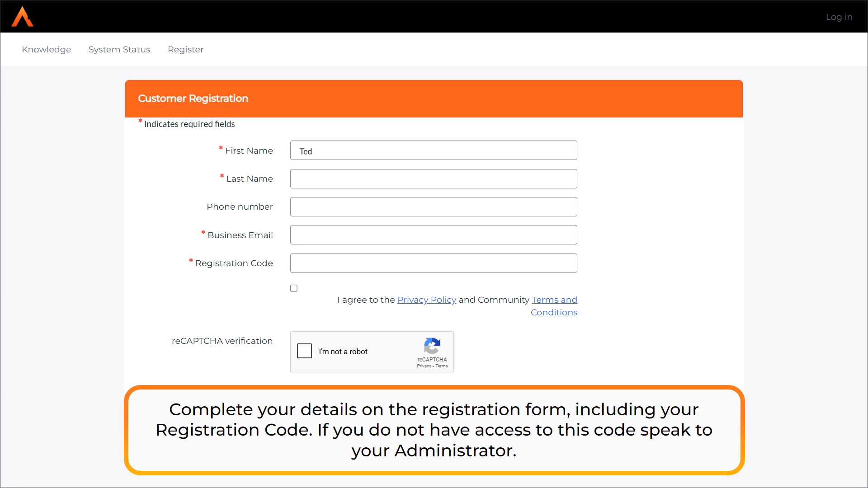This screenshot has width=868, height=488.
Task: Go to System Status page
Action: click(119, 50)
